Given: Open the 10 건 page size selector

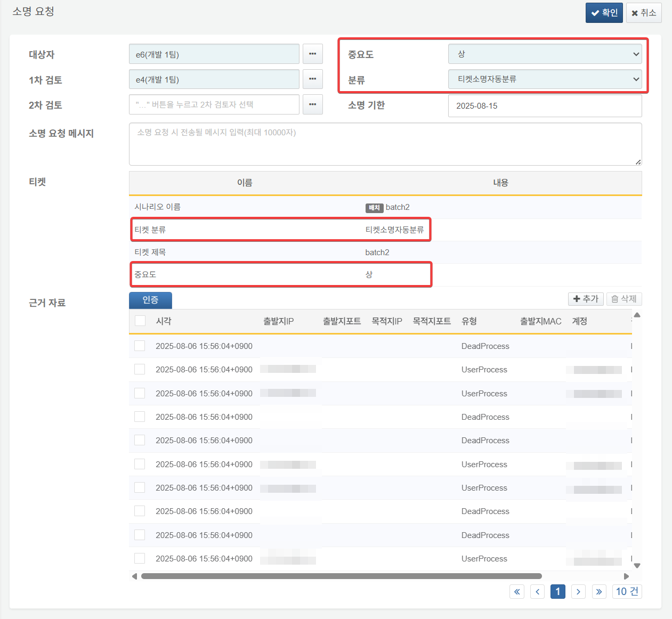Looking at the screenshot, I should point(627,591).
